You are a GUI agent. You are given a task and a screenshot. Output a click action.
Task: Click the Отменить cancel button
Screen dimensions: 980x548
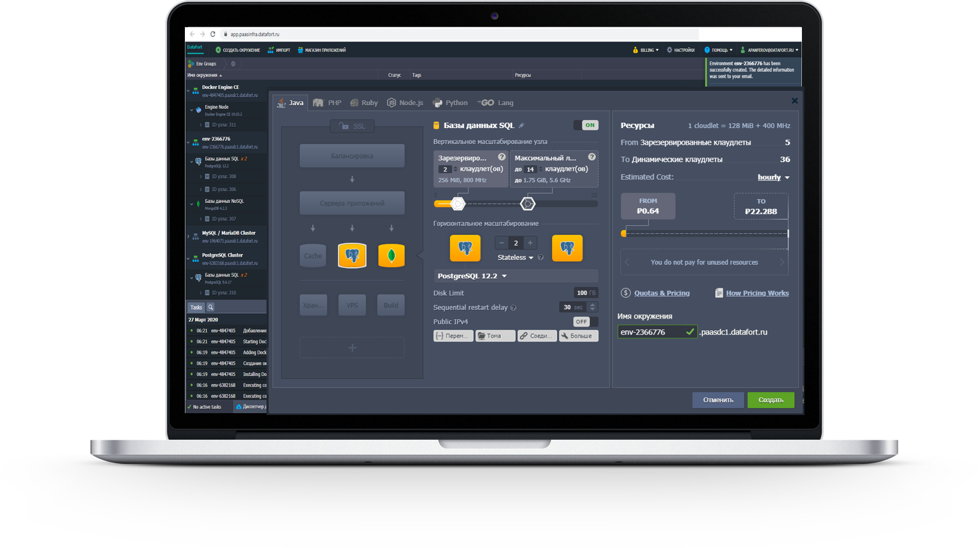[x=718, y=400]
